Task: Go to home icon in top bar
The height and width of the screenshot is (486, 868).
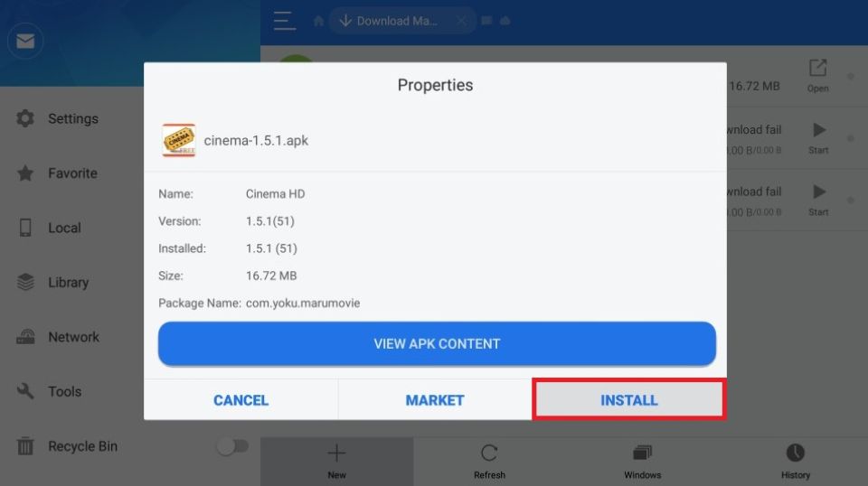Action: pyautogui.click(x=318, y=21)
